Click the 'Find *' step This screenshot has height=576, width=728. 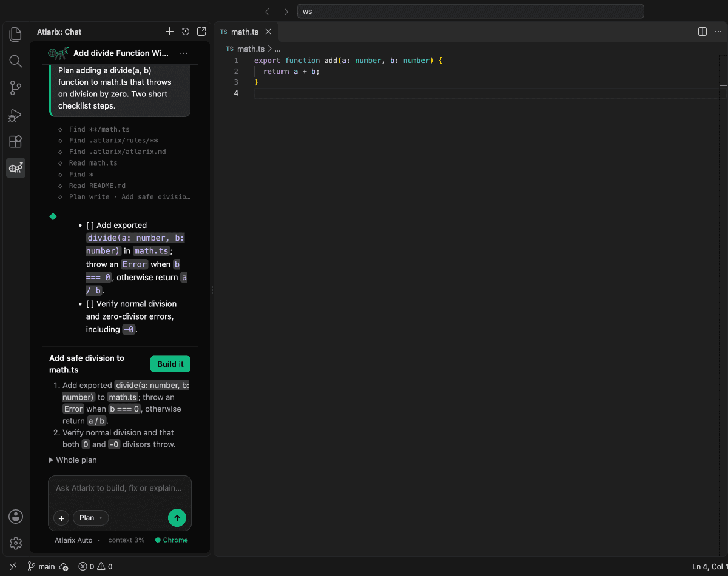point(77,175)
